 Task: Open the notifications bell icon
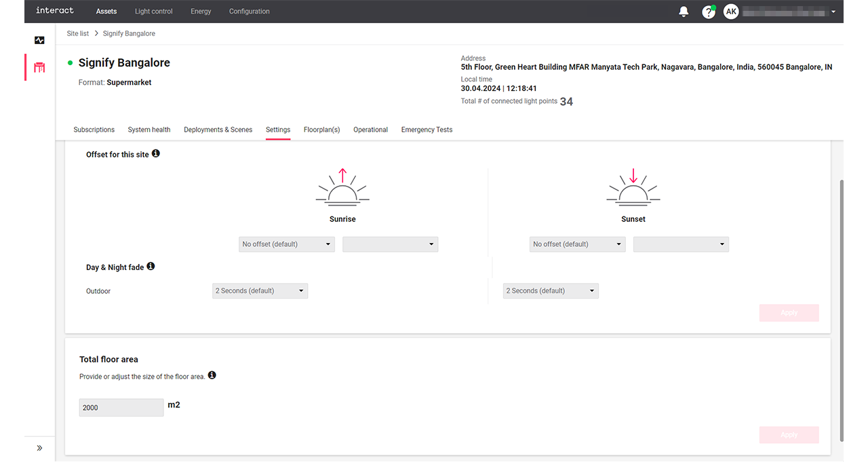[684, 12]
